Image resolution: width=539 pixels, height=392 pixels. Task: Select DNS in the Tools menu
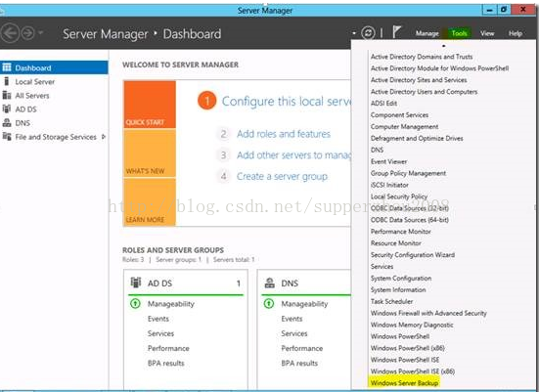click(x=377, y=151)
